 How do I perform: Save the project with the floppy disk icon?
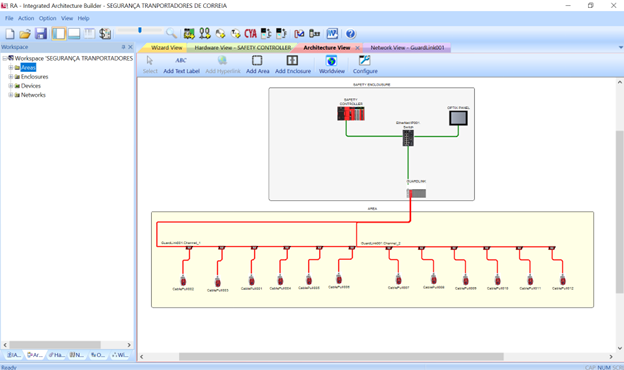(x=41, y=34)
